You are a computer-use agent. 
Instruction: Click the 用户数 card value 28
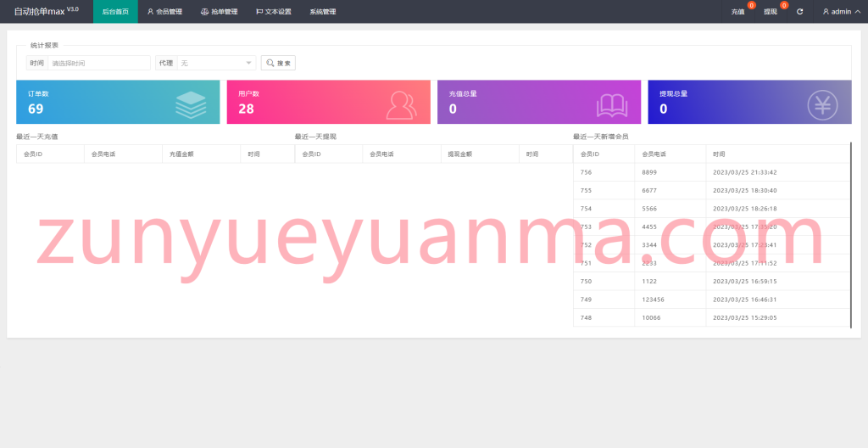247,109
